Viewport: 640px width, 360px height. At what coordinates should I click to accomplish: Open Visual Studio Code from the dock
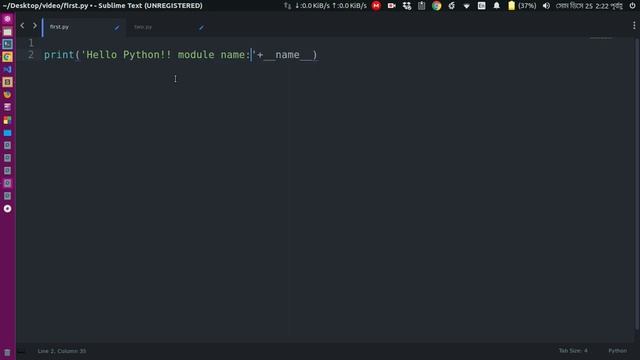point(7,69)
